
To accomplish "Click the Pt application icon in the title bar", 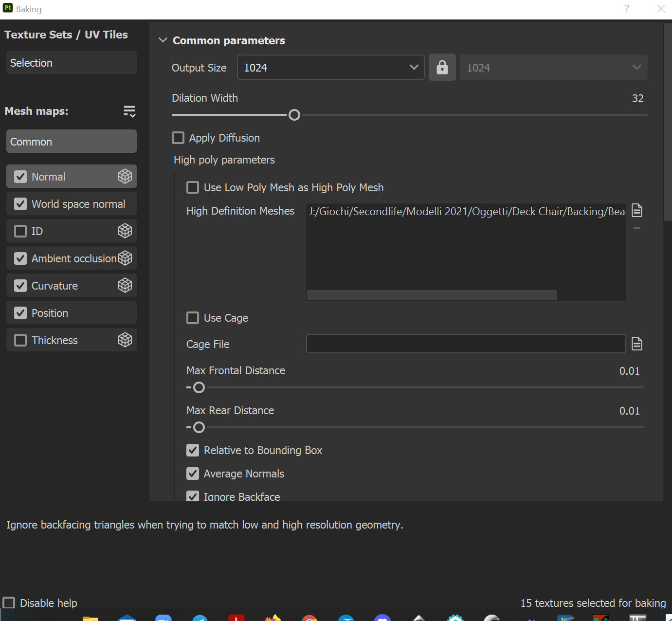I will pyautogui.click(x=8, y=8).
